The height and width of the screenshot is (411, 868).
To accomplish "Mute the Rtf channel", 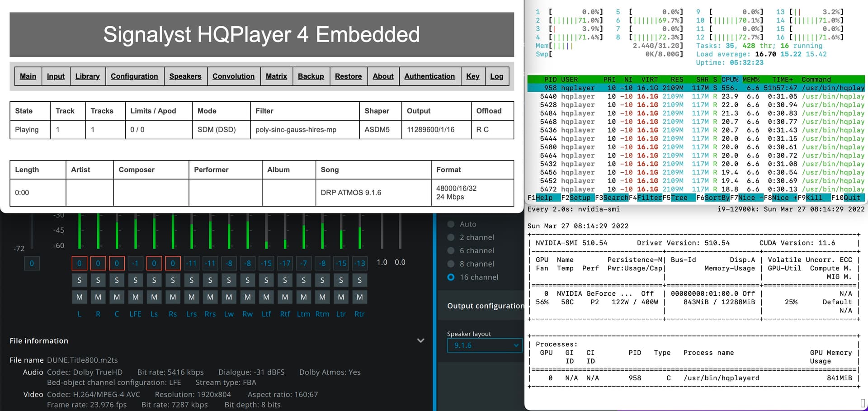I will [285, 297].
